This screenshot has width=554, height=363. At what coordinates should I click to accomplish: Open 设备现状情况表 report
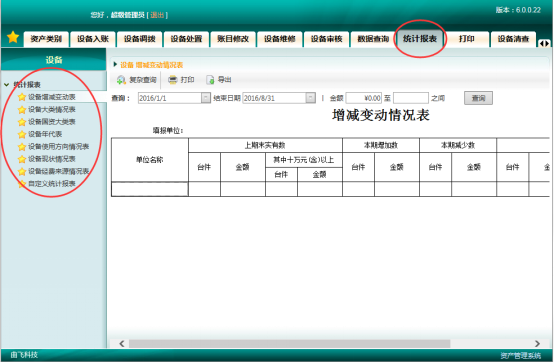(x=52, y=159)
